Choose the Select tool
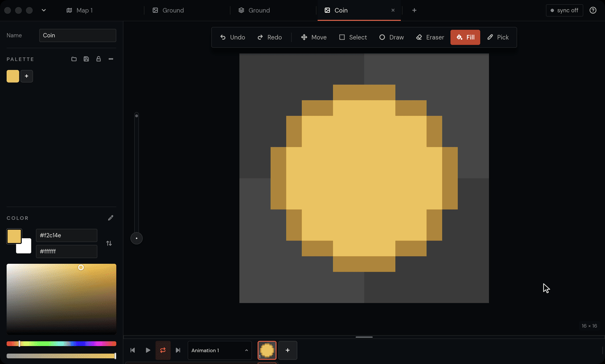This screenshot has height=364, width=605. 353,37
